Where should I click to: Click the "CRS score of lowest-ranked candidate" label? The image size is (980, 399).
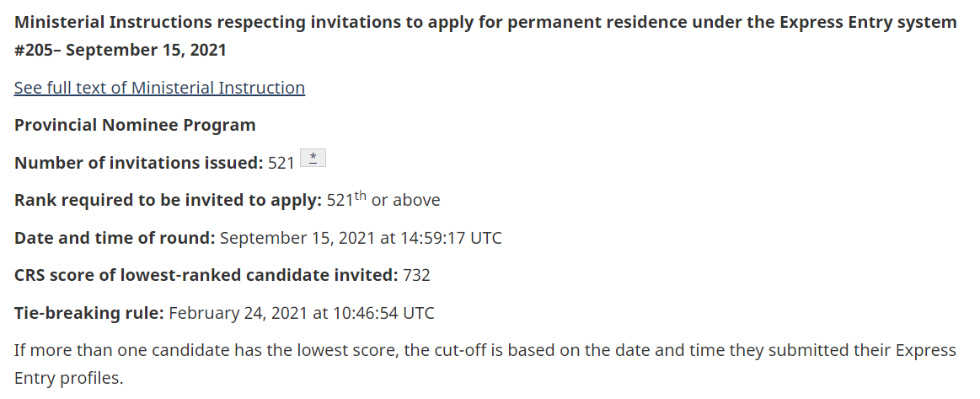pos(206,275)
